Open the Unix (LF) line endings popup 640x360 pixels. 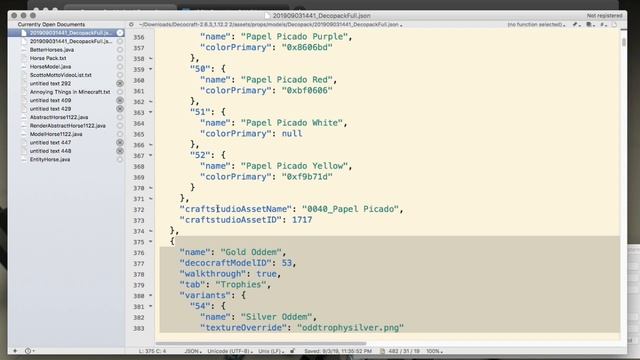271,351
